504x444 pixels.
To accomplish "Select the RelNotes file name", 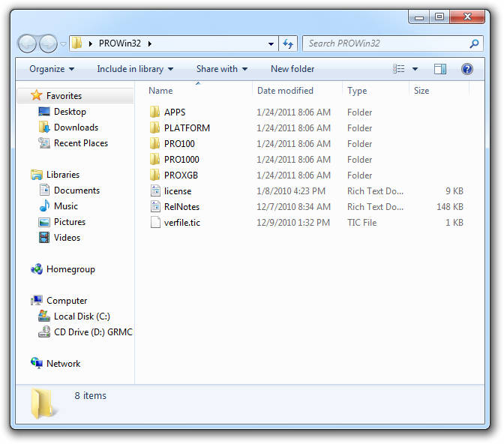I will click(182, 207).
